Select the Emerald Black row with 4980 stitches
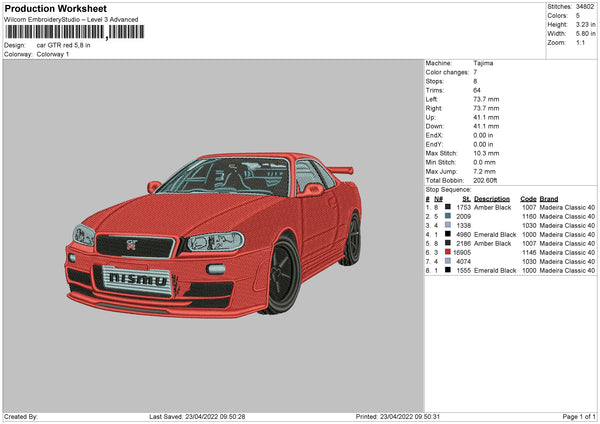This screenshot has width=600, height=424. [x=495, y=234]
